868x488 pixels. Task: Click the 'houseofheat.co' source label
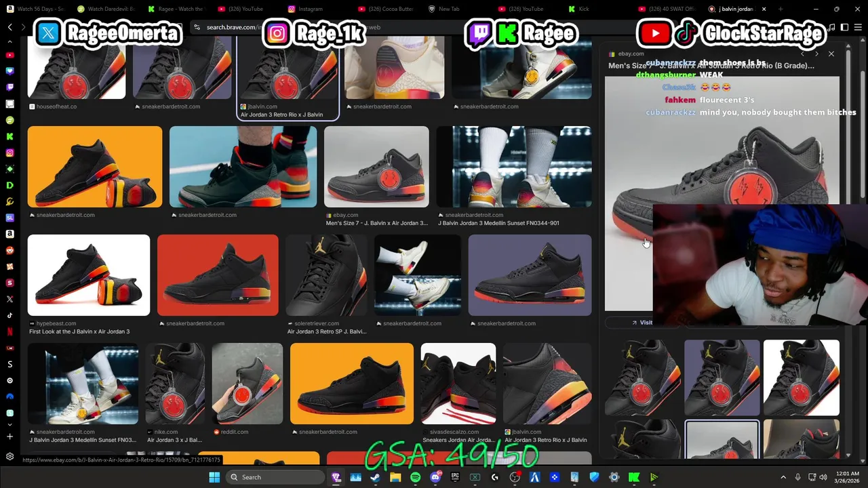pyautogui.click(x=56, y=106)
